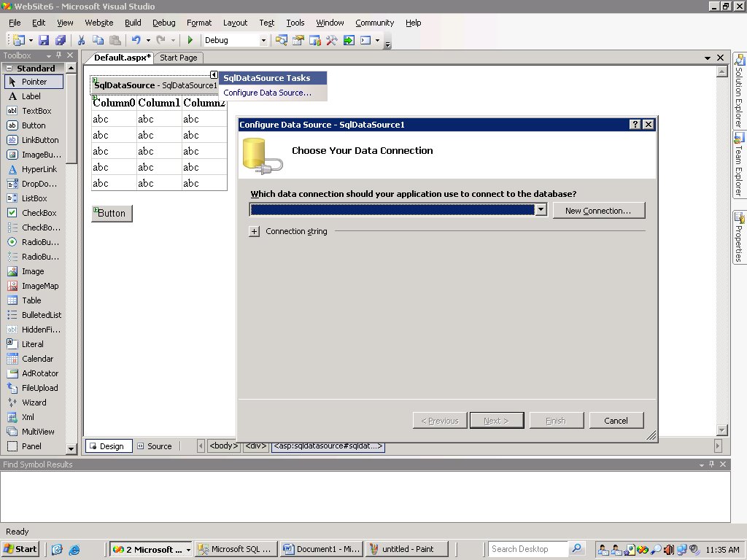Switch to Microsoft SQL taskbar item
The height and width of the screenshot is (560, 747).
(236, 549)
